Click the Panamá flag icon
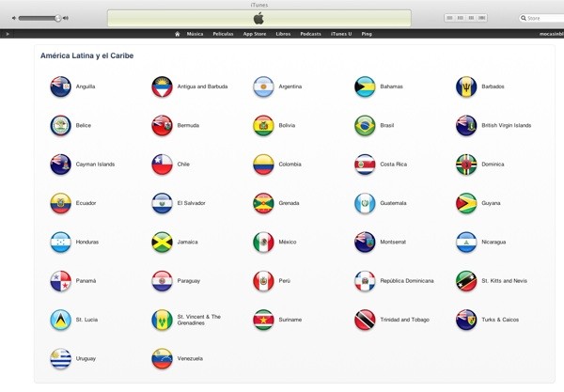Image resolution: width=564 pixels, height=392 pixels. (x=60, y=281)
